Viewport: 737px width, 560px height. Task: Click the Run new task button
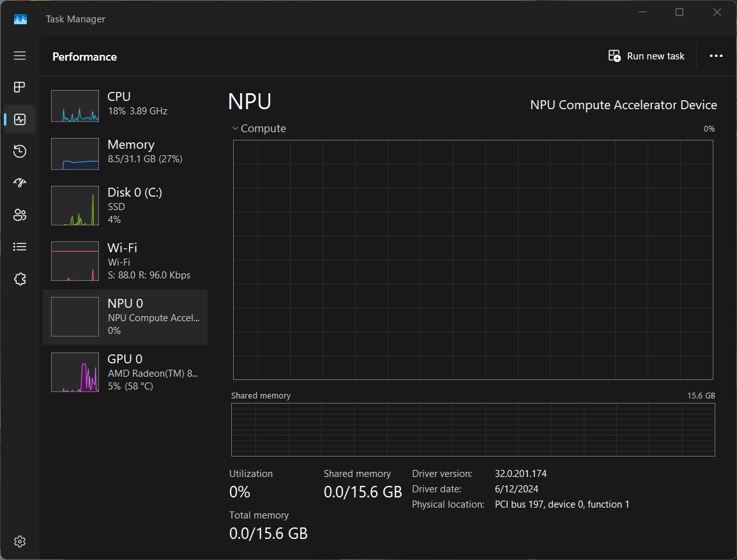pyautogui.click(x=646, y=56)
